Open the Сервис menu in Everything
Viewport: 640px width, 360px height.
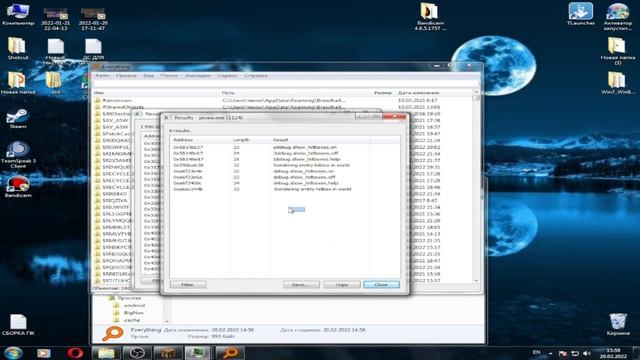coord(227,76)
